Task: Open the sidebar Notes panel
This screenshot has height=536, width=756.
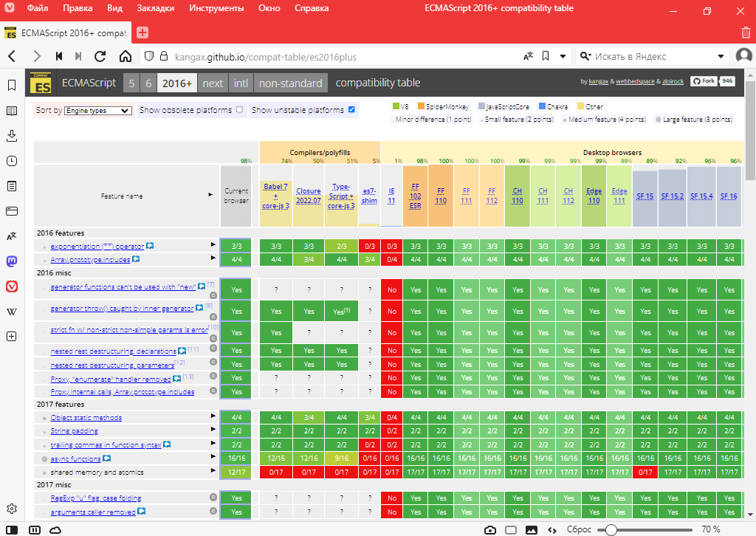Action: click(x=12, y=186)
